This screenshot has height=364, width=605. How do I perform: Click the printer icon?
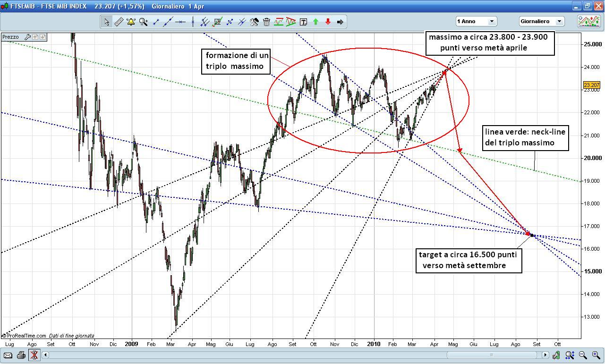21,355
